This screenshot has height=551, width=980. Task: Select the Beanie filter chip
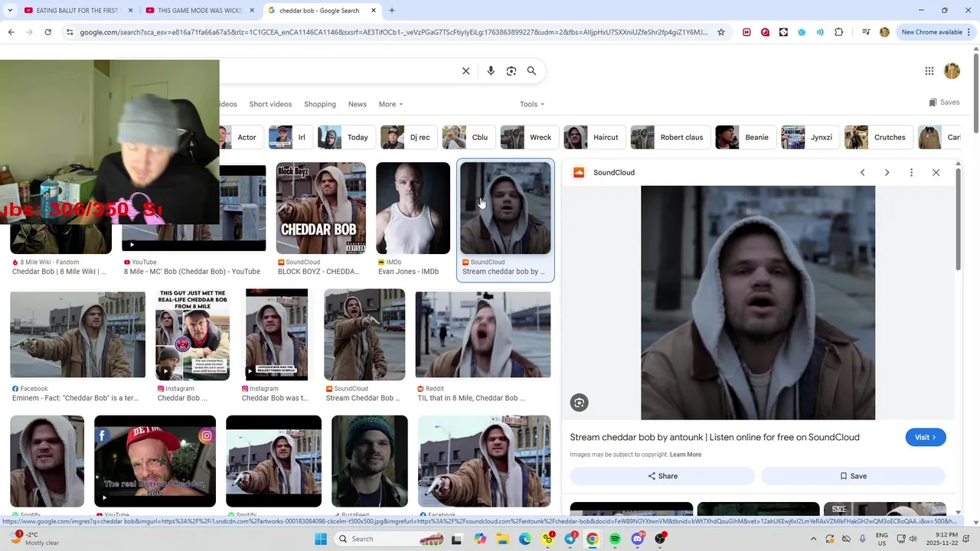746,138
